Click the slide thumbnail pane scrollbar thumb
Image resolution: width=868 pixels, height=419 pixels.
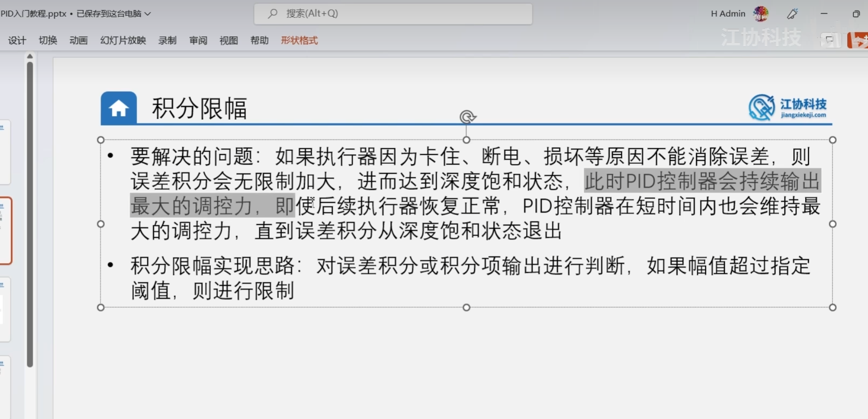[x=30, y=214]
